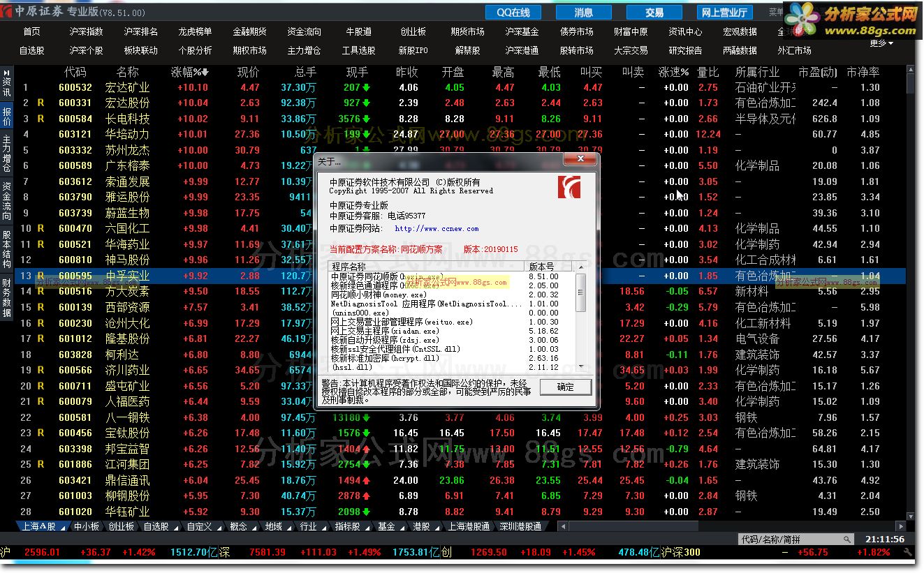Image resolution: width=924 pixels, height=573 pixels.
Task: Open the 首页 menu item
Action: click(x=31, y=32)
